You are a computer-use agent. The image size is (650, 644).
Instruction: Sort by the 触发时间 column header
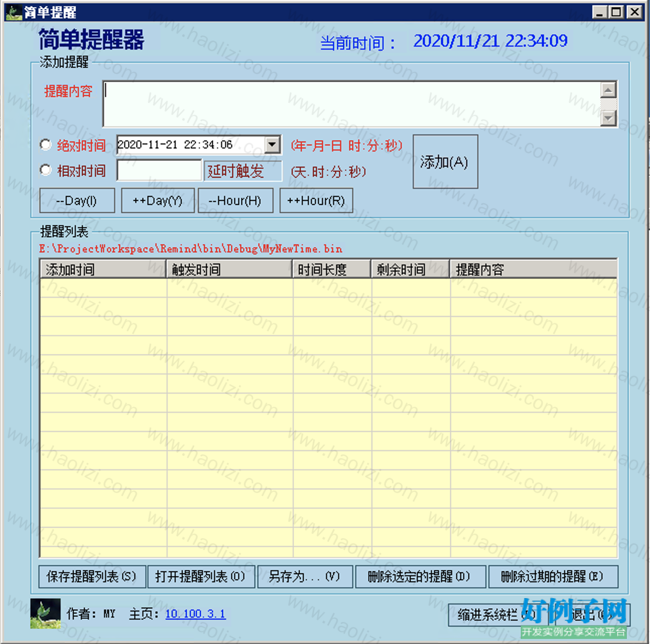point(229,269)
